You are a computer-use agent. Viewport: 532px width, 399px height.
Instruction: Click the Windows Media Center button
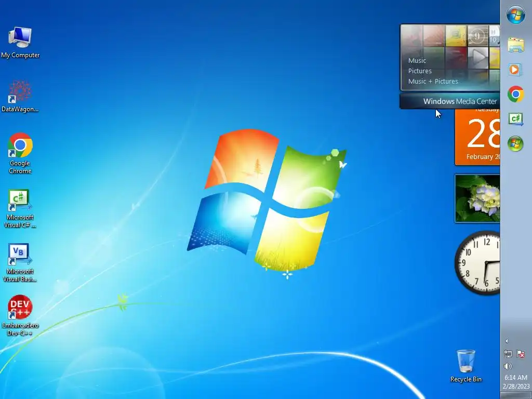pos(450,101)
